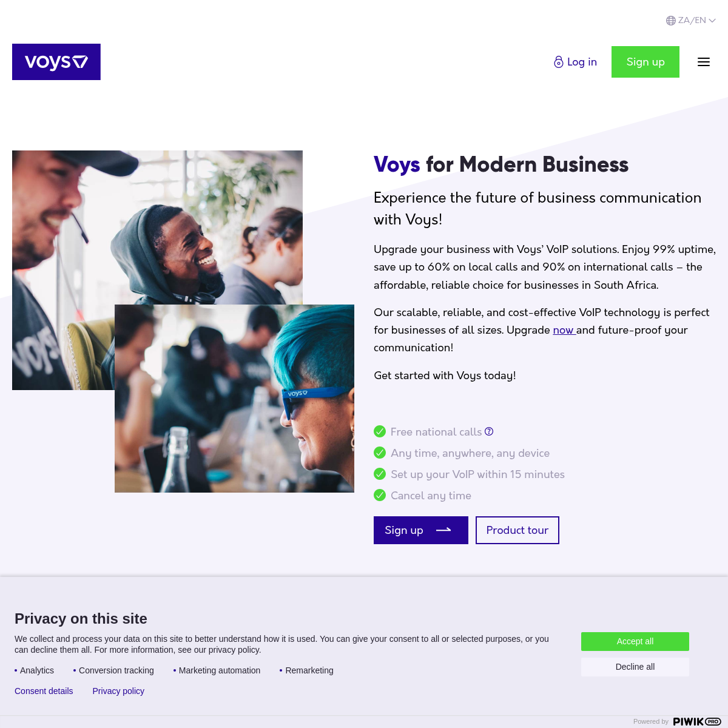This screenshot has height=728, width=728.
Task: Click the help icon after Free national calls
Action: (489, 431)
